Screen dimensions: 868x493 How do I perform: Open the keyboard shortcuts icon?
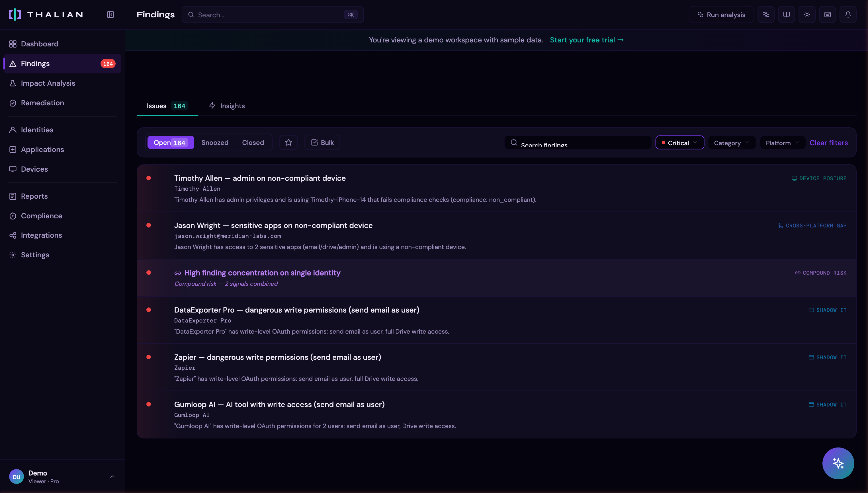click(x=827, y=15)
